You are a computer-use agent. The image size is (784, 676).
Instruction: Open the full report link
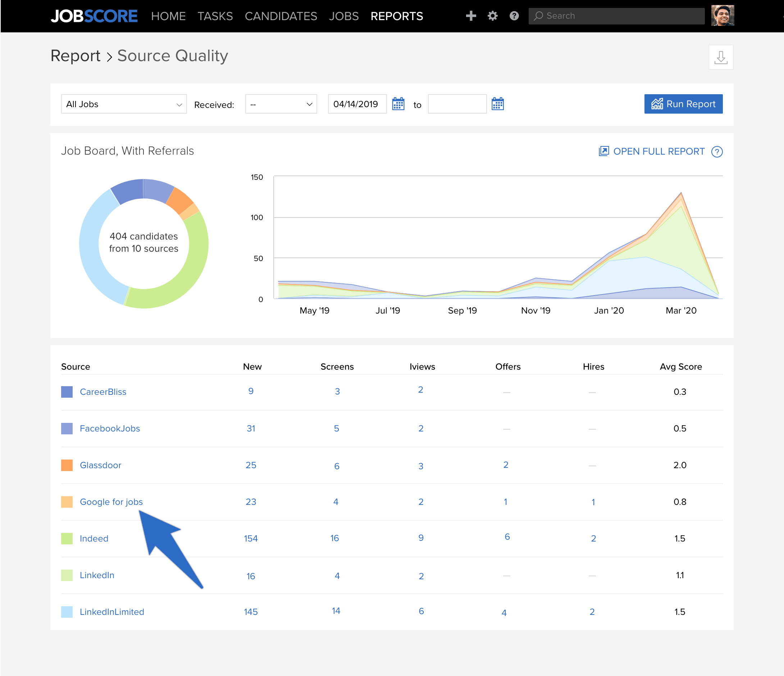652,152
